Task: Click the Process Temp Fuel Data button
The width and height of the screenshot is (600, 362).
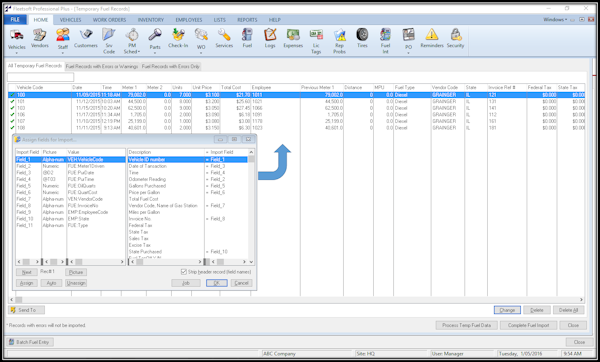Action: pos(466,325)
